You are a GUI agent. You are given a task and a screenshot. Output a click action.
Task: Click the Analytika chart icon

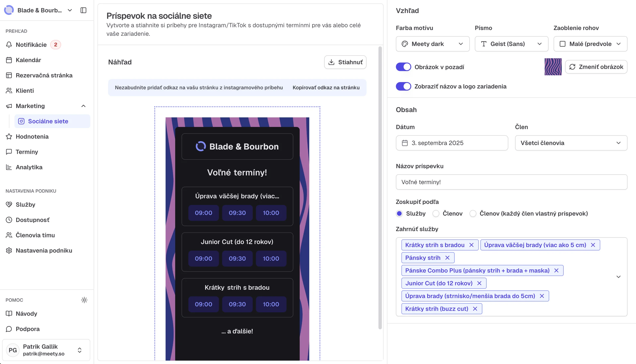[9, 167]
